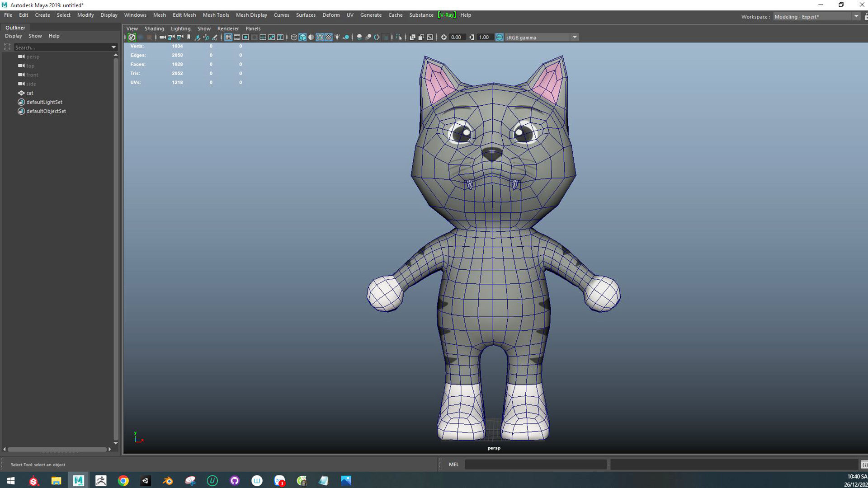Click the Wireframe shading cube icon
The image size is (868, 488).
[x=294, y=37]
